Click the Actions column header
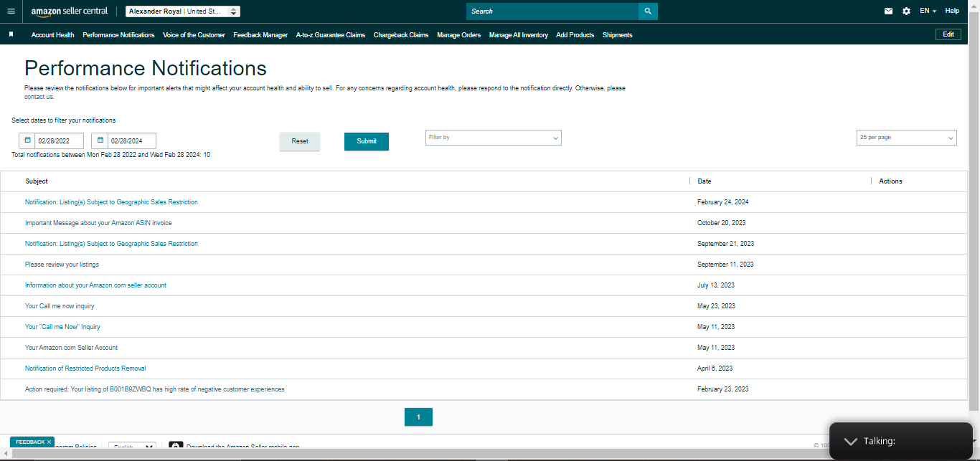This screenshot has width=980, height=461. [x=891, y=181]
